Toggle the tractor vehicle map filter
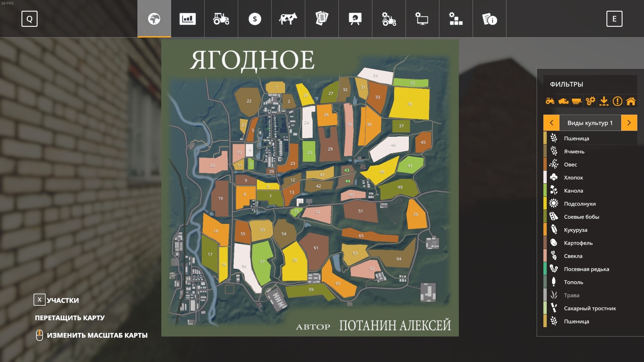 tap(550, 101)
